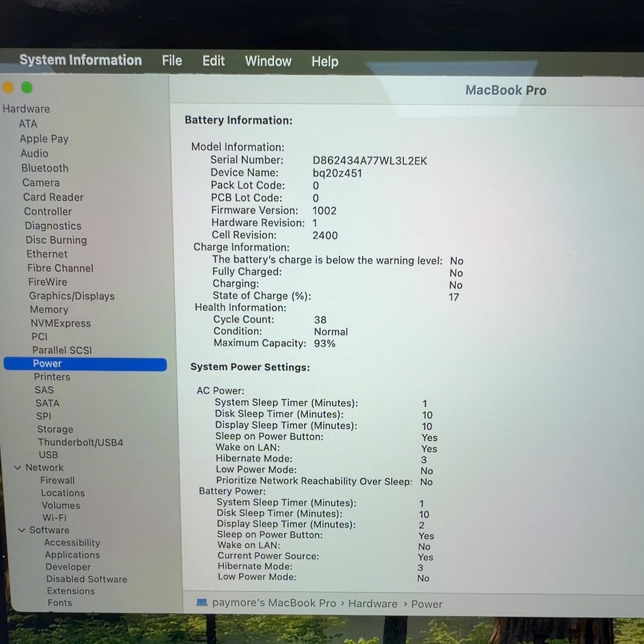Open Locations under Network

(x=63, y=493)
